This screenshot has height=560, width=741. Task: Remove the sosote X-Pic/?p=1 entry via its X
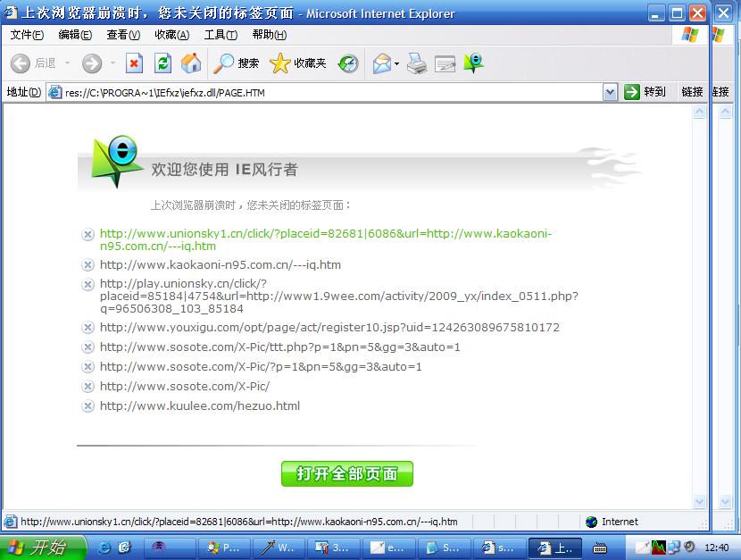pyautogui.click(x=87, y=367)
